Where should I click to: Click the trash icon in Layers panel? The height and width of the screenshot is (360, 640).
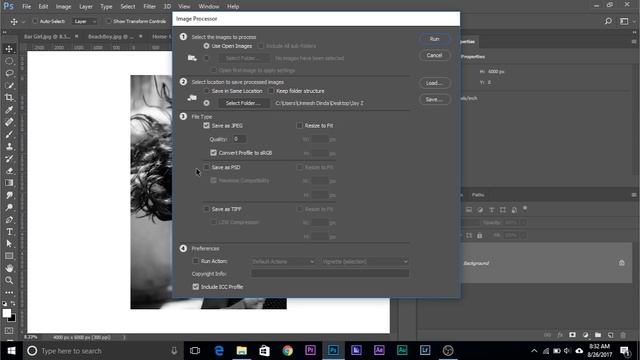623,335
